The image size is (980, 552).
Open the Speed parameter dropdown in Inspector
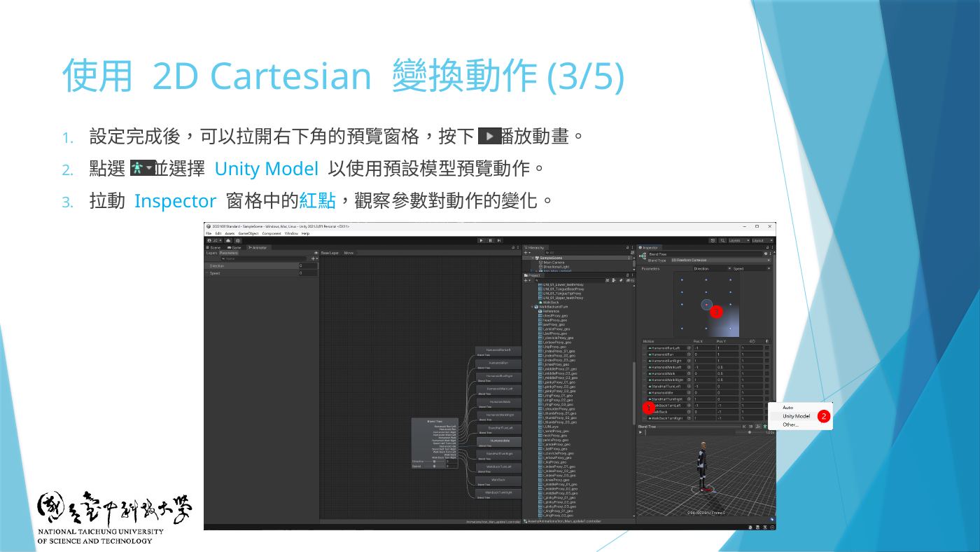pyautogui.click(x=752, y=268)
